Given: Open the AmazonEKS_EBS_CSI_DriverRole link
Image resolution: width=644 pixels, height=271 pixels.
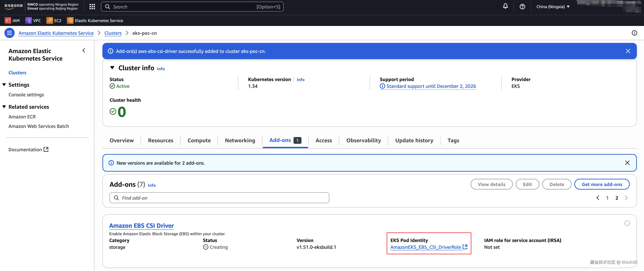Looking at the screenshot, I should (425, 247).
